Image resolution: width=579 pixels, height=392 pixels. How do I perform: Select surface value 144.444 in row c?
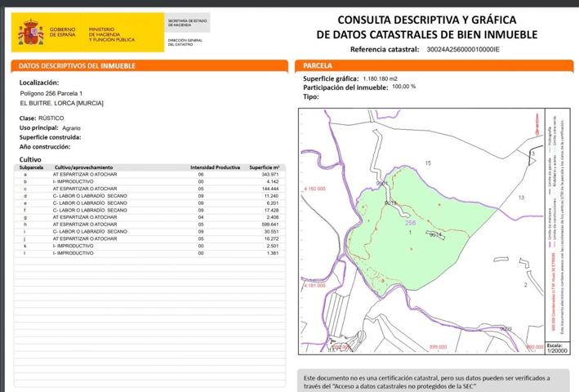(270, 189)
